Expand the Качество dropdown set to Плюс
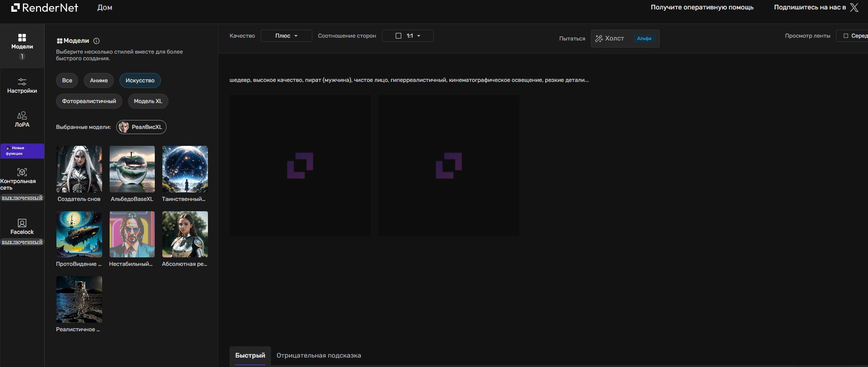Viewport: 868px width, 367px height. coord(286,36)
